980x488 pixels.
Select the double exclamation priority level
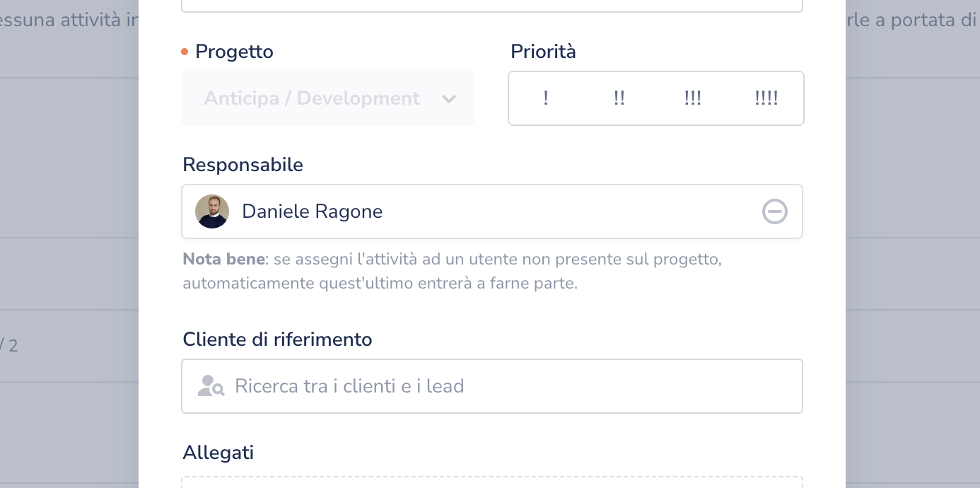tap(619, 98)
